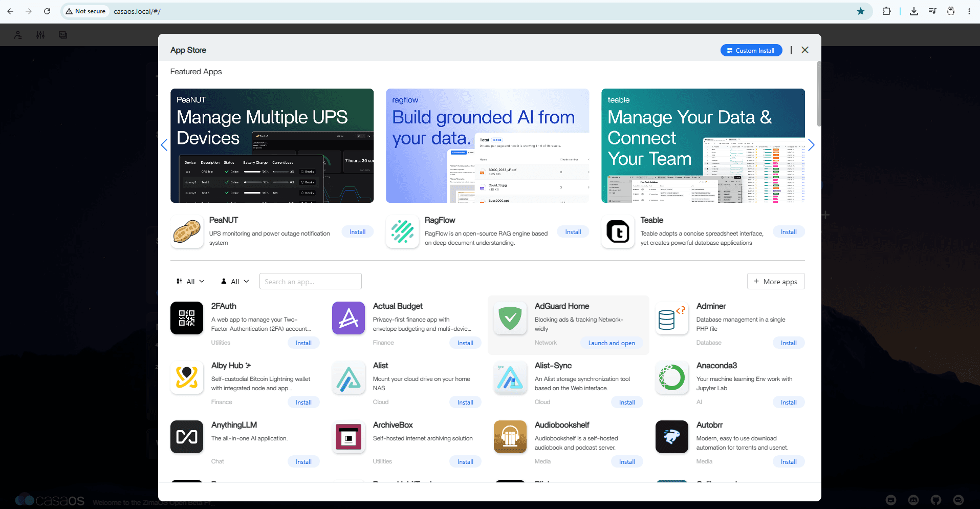Open the Adminer database icon
This screenshot has height=509, width=980.
point(672,318)
